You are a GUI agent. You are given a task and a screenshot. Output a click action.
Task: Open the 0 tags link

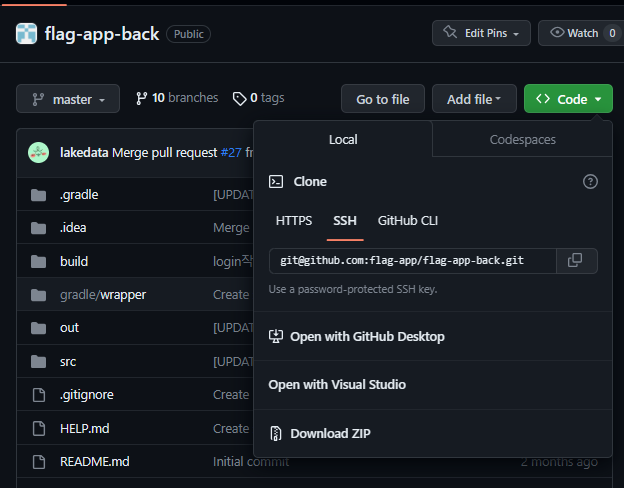click(x=259, y=98)
